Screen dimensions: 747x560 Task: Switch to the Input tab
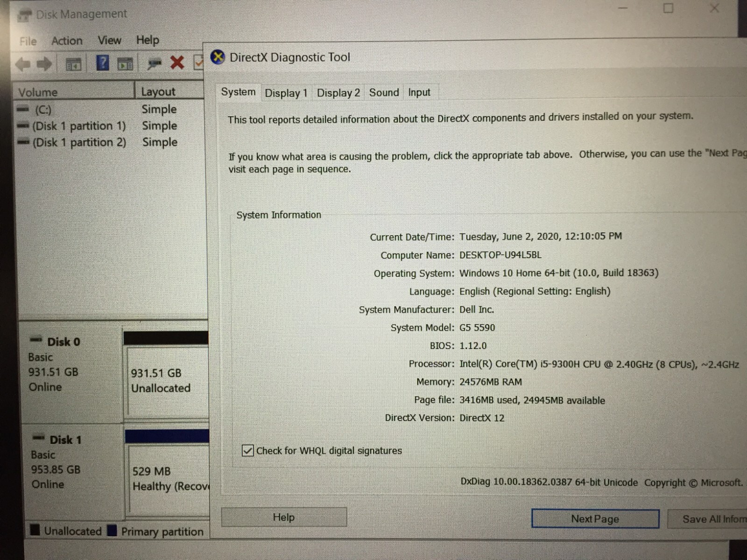419,92
